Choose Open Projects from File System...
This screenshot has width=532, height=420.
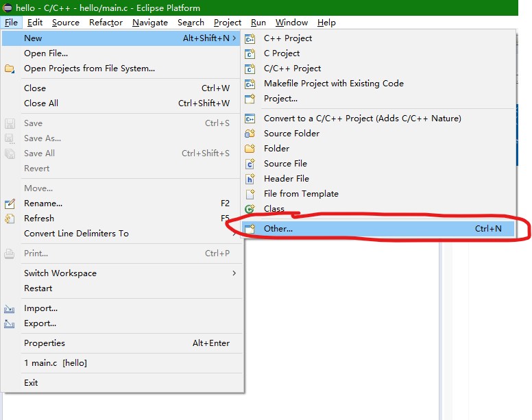(x=122, y=69)
